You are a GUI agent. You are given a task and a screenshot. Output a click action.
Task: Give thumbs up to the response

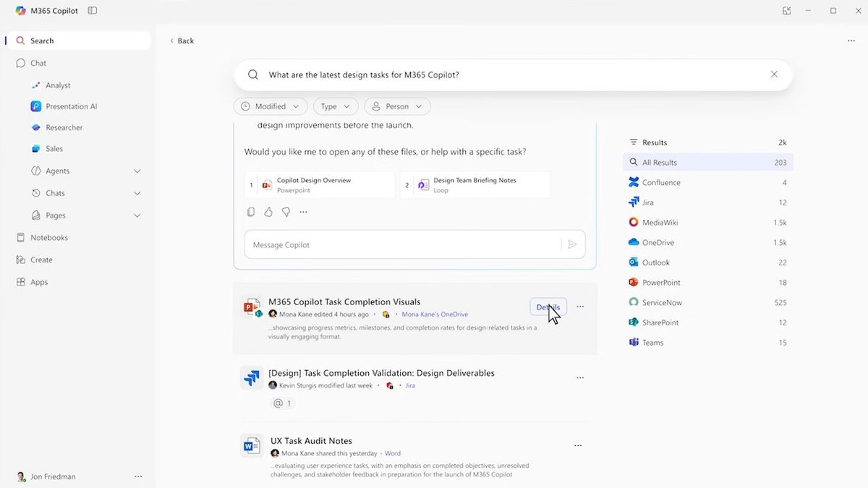tap(268, 212)
